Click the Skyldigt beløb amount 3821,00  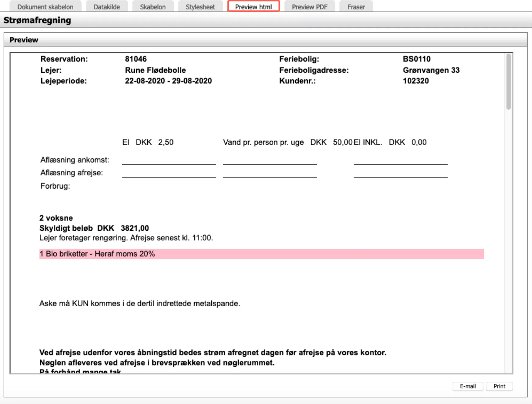[x=135, y=228]
